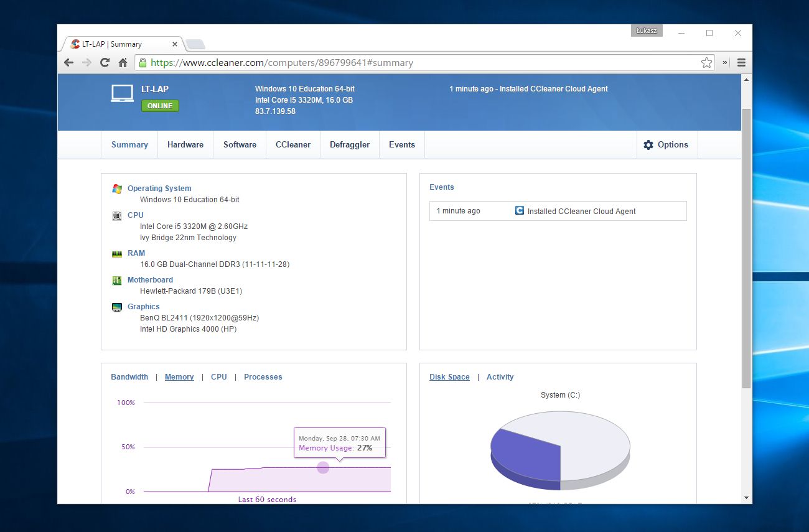
Task: Click 'Intel Core i5 3320M @ 2.60GHz' text
Action: point(194,226)
